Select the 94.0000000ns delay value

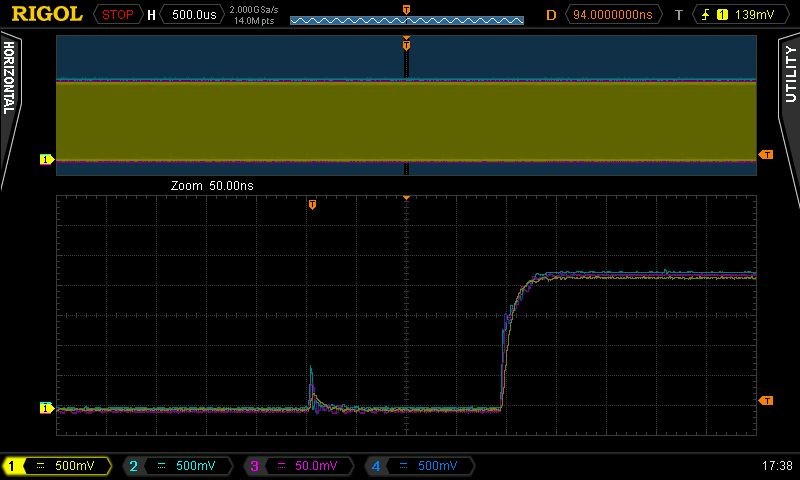[x=612, y=15]
